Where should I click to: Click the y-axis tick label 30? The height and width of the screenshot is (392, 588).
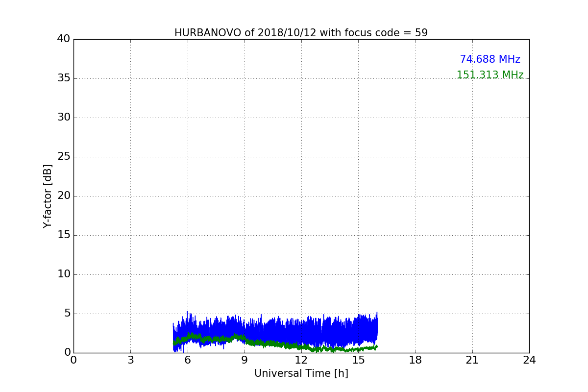pos(64,118)
